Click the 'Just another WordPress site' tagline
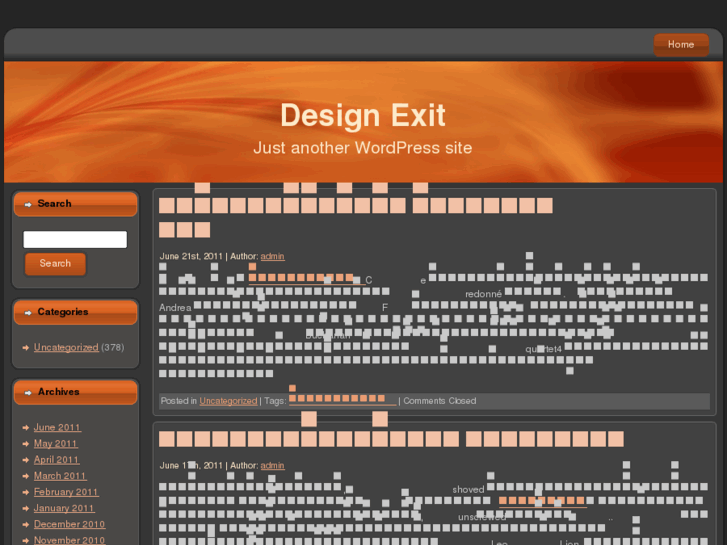 (363, 147)
